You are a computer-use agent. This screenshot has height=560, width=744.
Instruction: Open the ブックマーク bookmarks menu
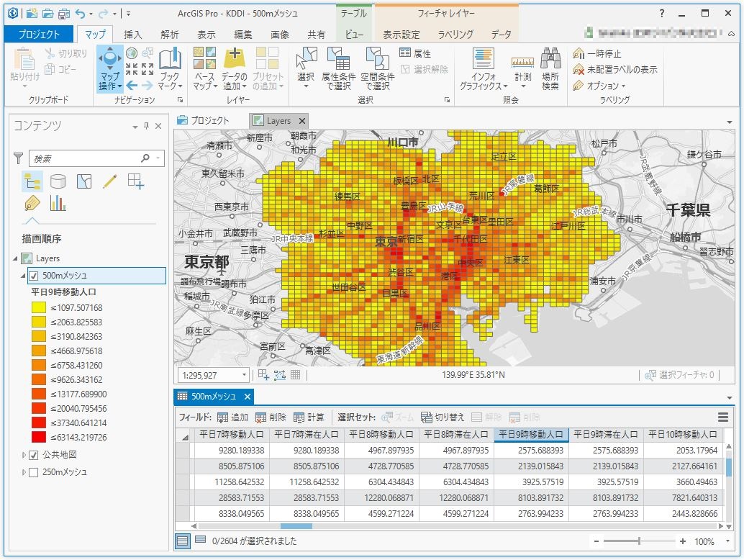point(170,69)
